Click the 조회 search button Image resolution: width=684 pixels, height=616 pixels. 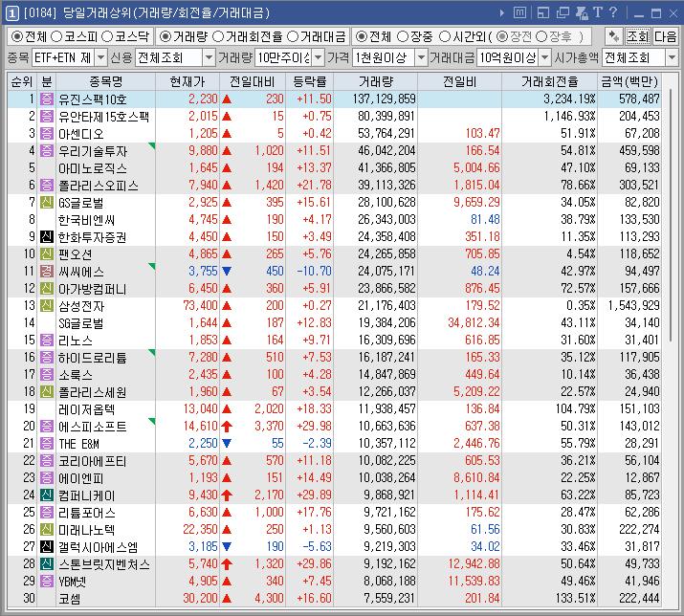point(638,36)
